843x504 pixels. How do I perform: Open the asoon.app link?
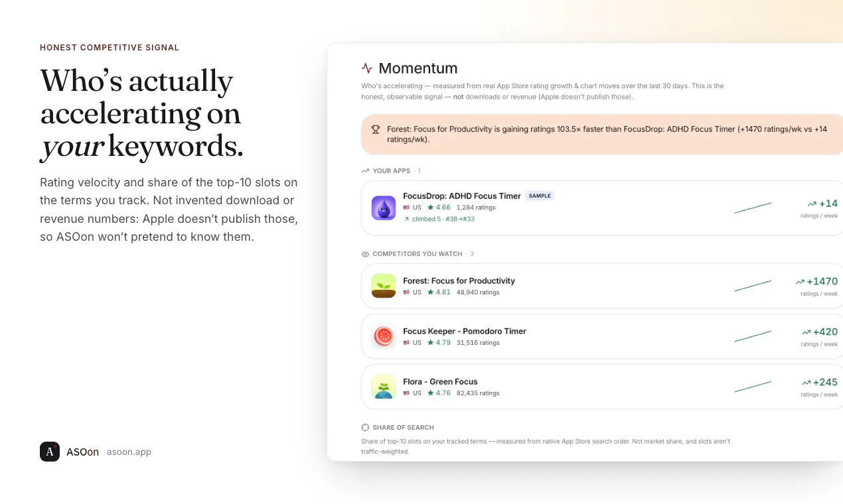point(129,452)
